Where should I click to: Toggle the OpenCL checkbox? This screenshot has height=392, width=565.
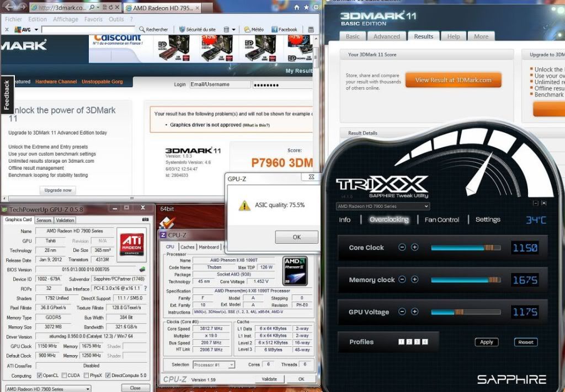[39, 375]
